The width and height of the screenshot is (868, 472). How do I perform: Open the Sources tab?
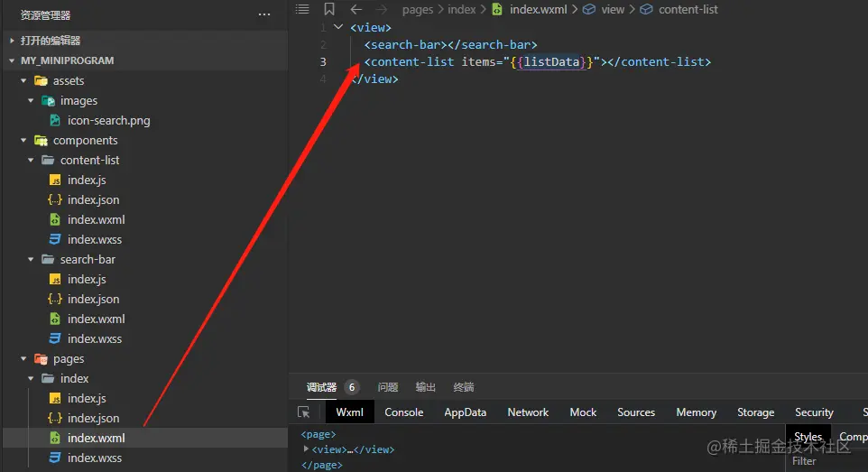(636, 412)
